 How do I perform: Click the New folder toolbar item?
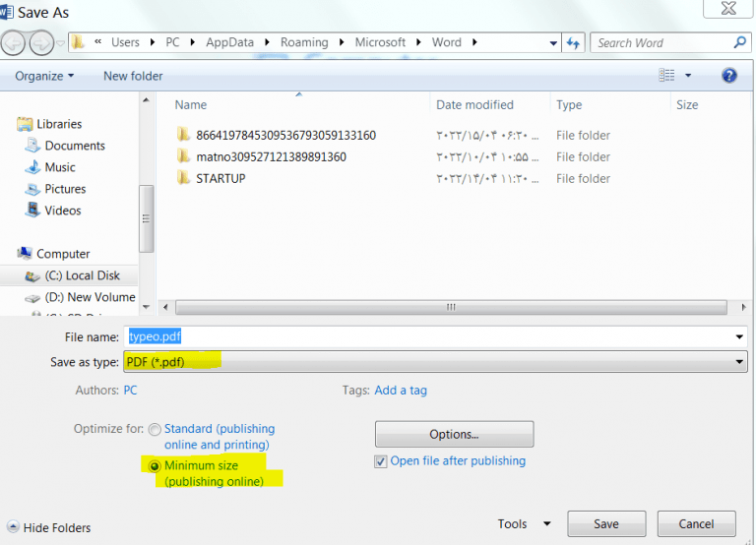(x=133, y=76)
